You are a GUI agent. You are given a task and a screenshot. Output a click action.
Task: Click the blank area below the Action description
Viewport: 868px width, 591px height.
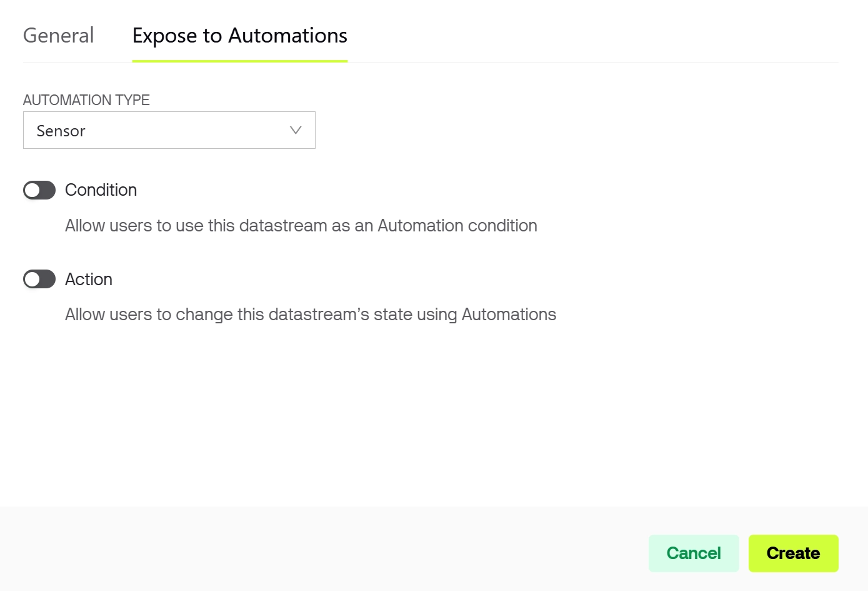pyautogui.click(x=375, y=413)
